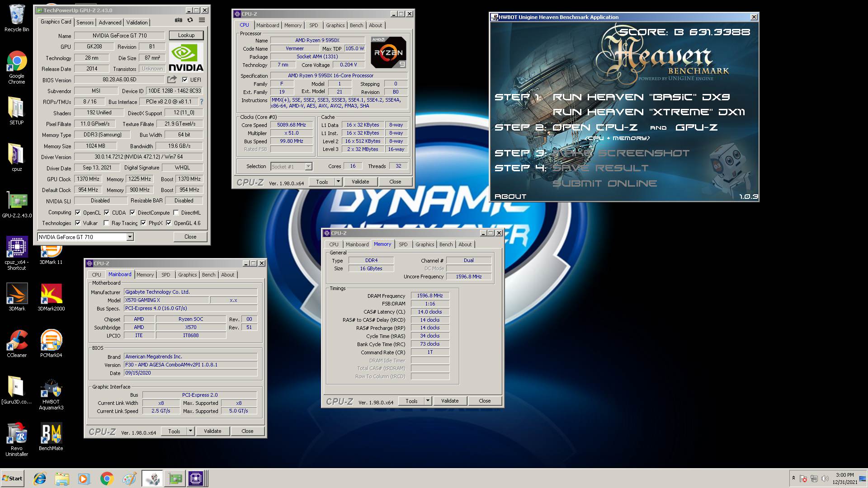Open Paint from the taskbar
The image size is (868, 488).
point(129,479)
